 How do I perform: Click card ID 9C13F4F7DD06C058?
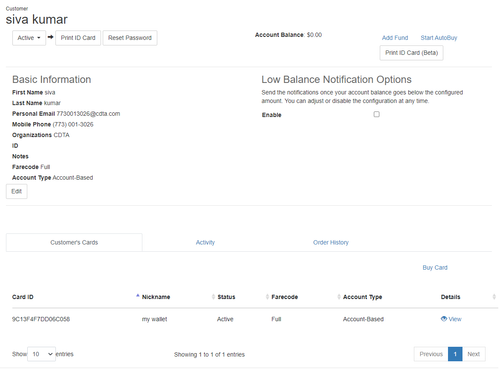point(41,319)
